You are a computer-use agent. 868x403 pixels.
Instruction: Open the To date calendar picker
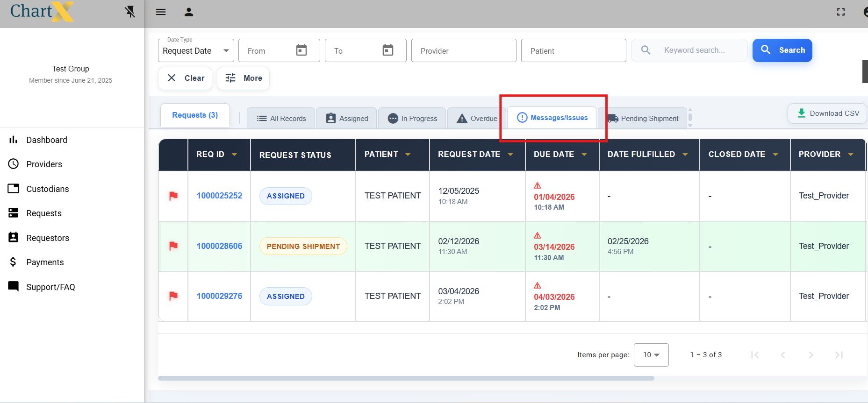pyautogui.click(x=388, y=50)
